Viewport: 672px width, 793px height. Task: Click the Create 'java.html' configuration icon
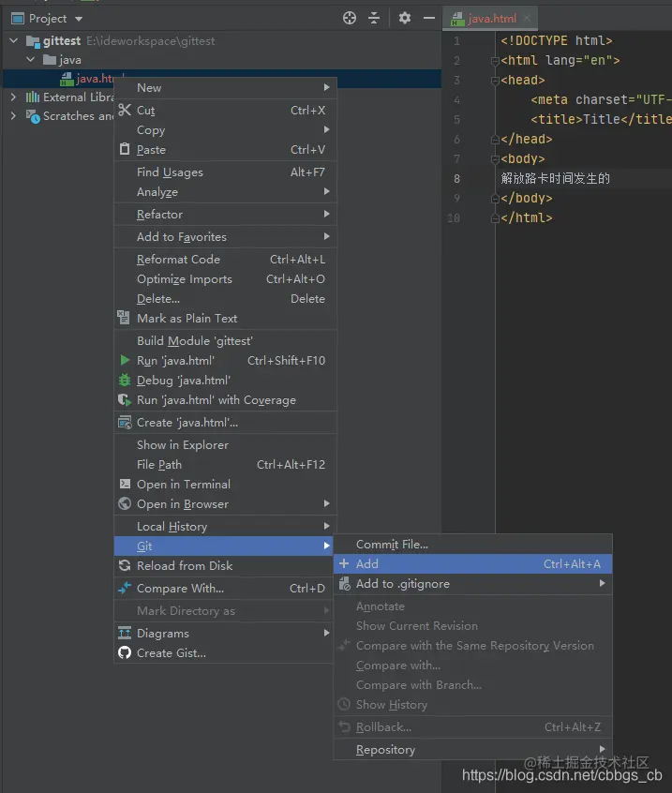pos(125,423)
